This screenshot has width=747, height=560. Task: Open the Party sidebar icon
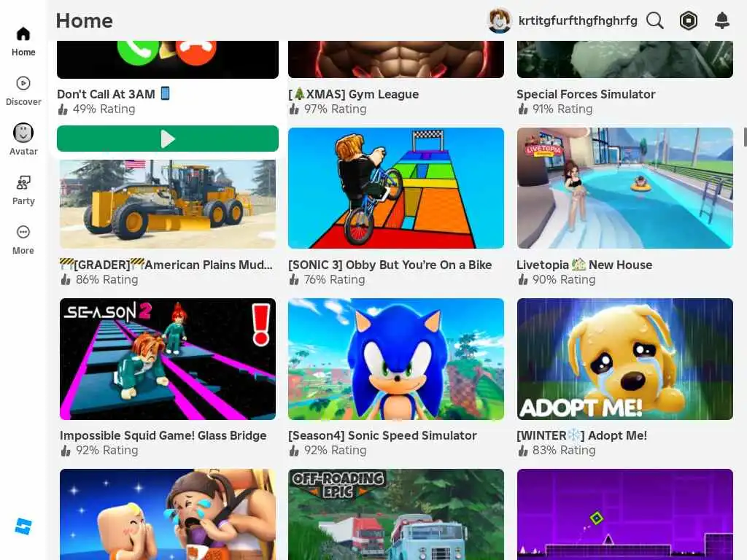[x=23, y=182]
